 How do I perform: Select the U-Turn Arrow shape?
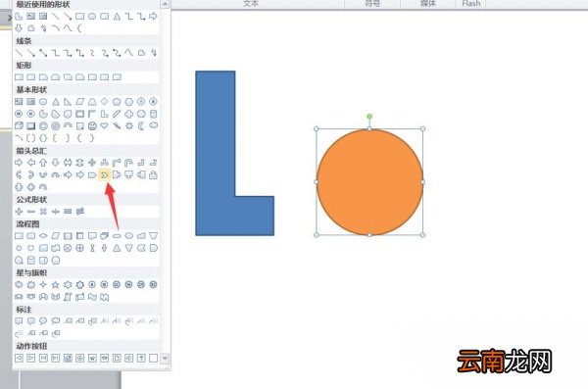(129, 163)
